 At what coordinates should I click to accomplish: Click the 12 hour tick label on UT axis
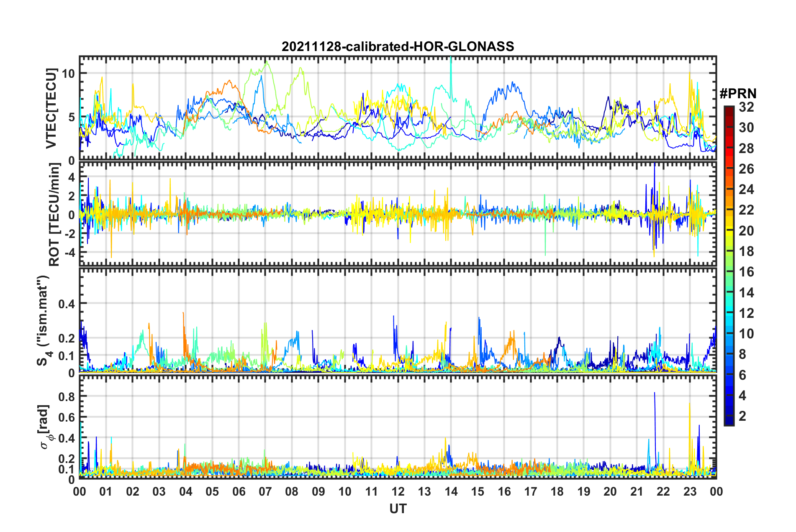398,491
